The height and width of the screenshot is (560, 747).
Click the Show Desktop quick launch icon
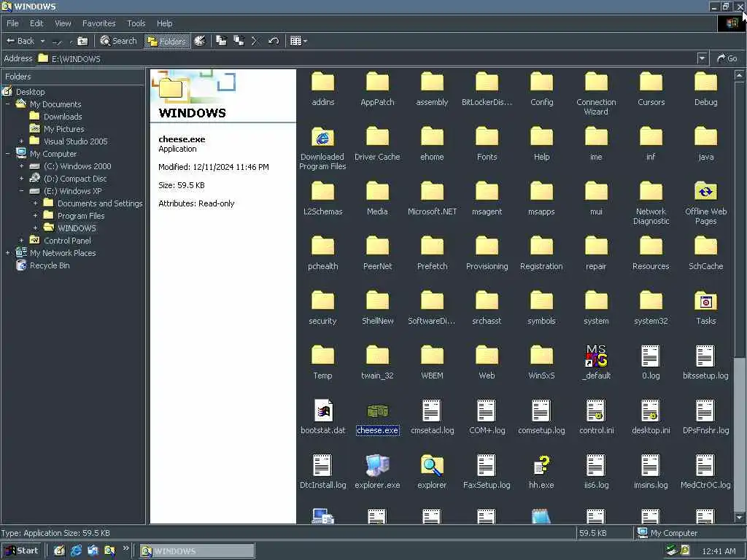(x=59, y=551)
